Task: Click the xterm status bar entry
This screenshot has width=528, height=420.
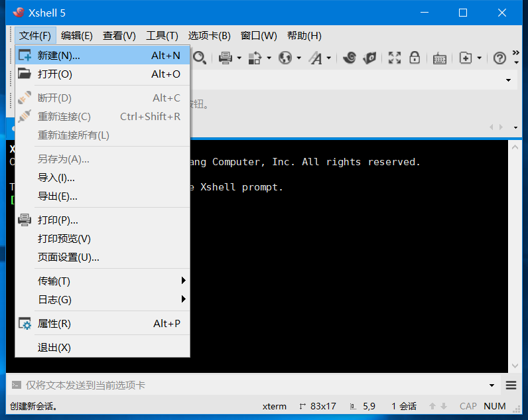Action: point(275,407)
